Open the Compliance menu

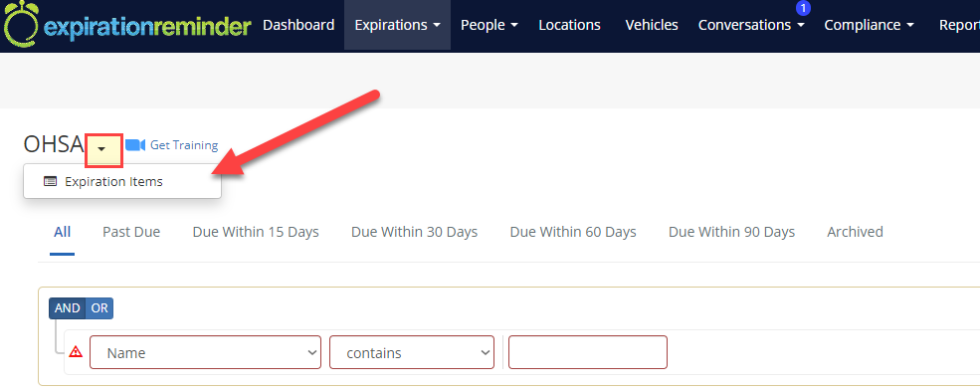point(869,25)
